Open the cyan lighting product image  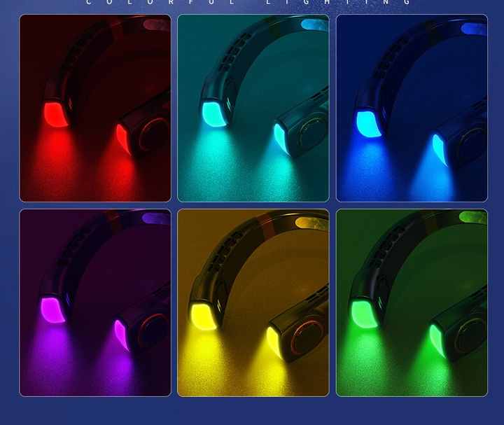(x=253, y=108)
